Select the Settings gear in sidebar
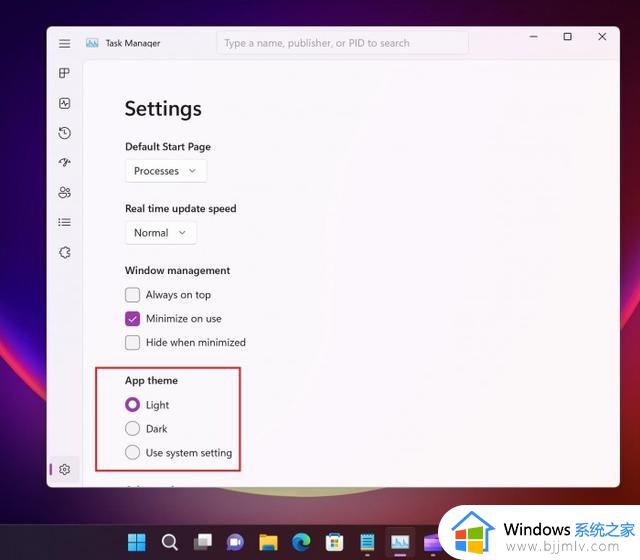Viewport: 640px width, 560px height. tap(64, 469)
